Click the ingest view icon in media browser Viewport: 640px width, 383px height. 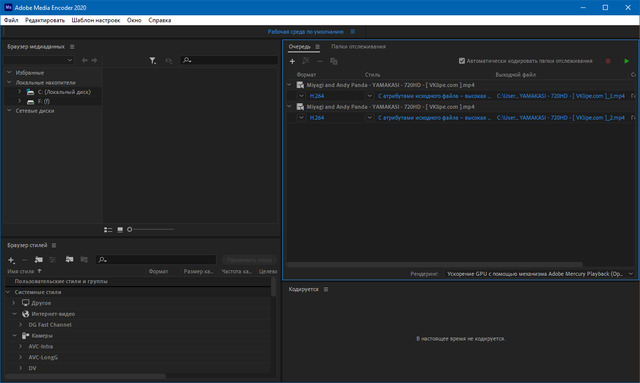coord(169,60)
